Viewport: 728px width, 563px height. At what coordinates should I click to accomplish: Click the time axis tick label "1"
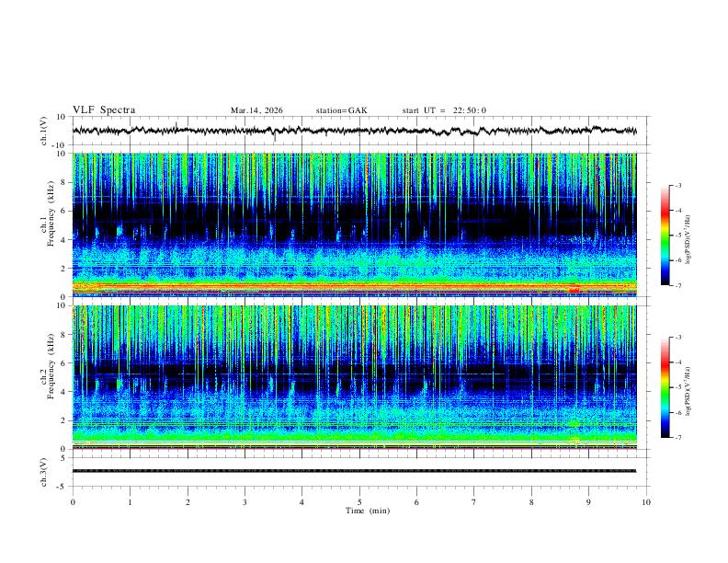tap(130, 502)
